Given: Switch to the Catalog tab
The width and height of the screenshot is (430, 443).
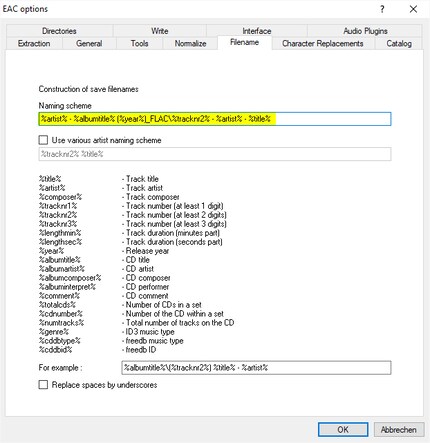Looking at the screenshot, I should 399,43.
